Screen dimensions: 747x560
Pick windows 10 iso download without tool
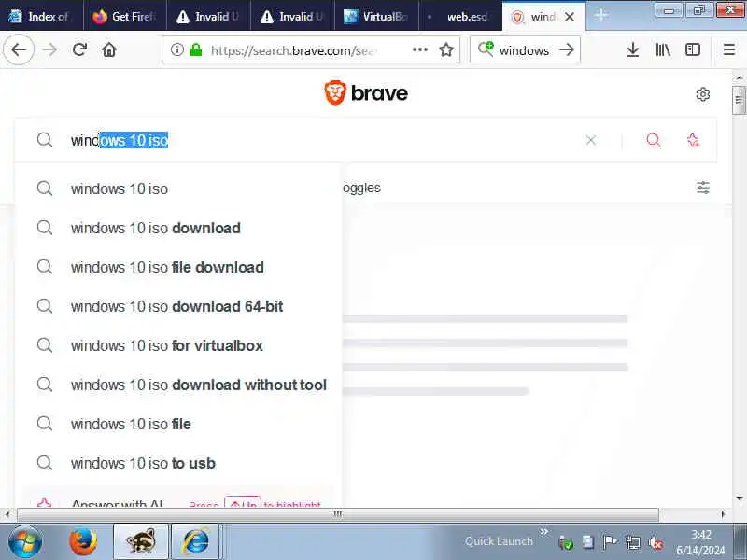point(178,385)
